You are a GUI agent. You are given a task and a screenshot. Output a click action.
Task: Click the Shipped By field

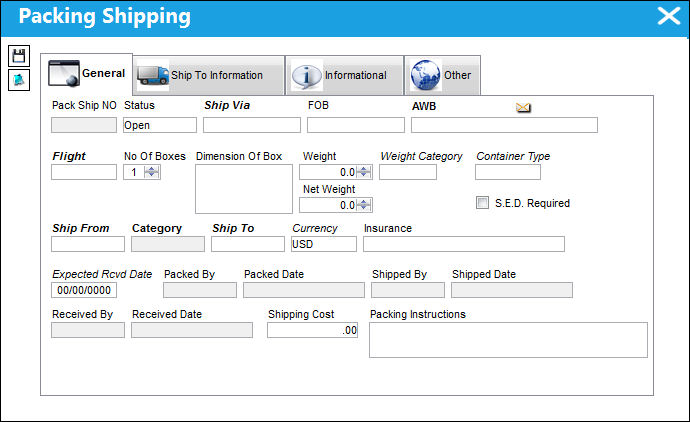(408, 290)
